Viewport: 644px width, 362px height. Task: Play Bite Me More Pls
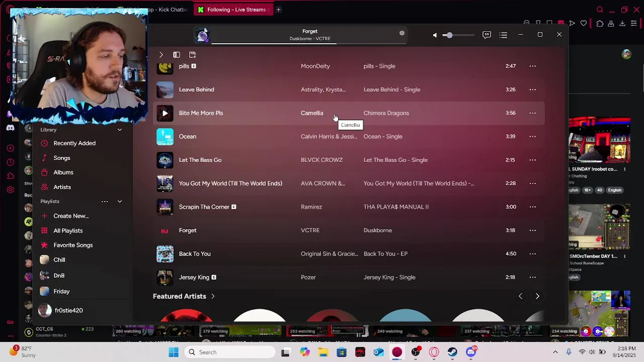point(165,113)
